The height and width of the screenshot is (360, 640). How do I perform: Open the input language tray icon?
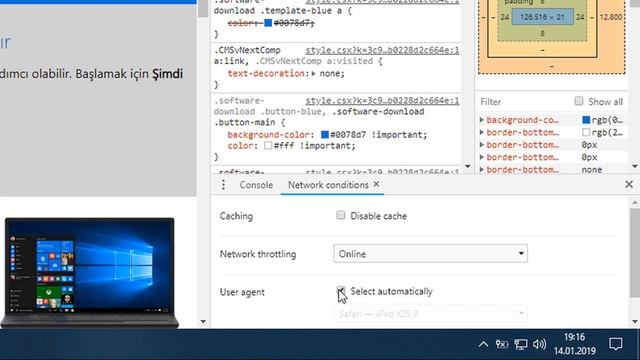coord(502,344)
